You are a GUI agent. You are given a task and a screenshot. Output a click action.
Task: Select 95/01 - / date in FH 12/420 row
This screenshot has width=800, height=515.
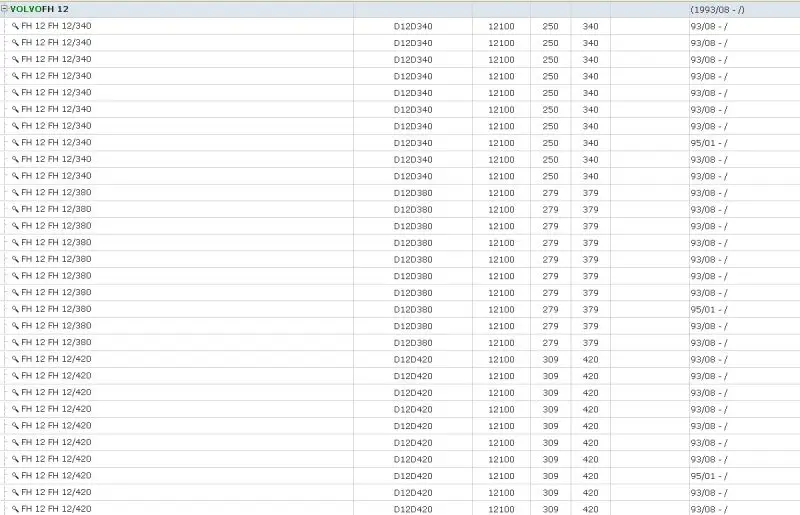[x=709, y=476]
